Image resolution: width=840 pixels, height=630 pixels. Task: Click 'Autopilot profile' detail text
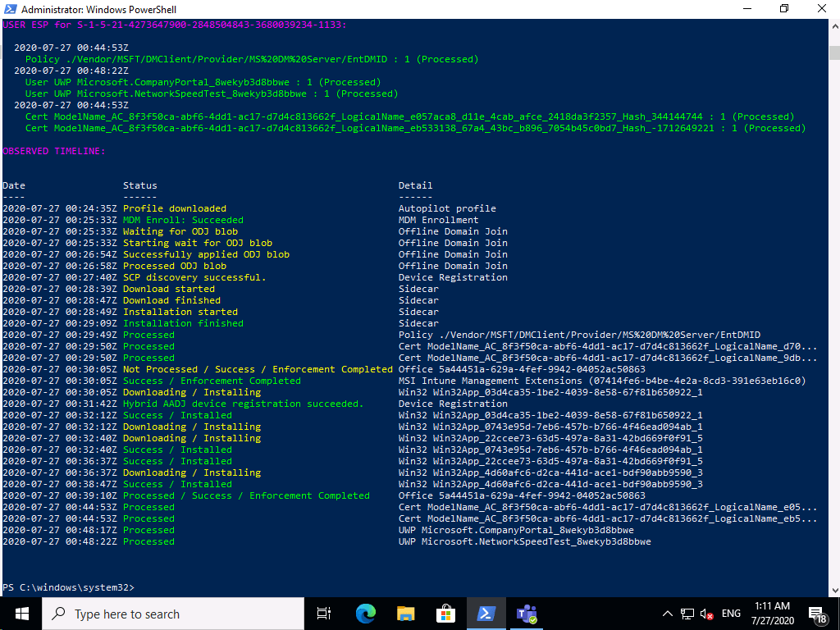click(x=447, y=208)
